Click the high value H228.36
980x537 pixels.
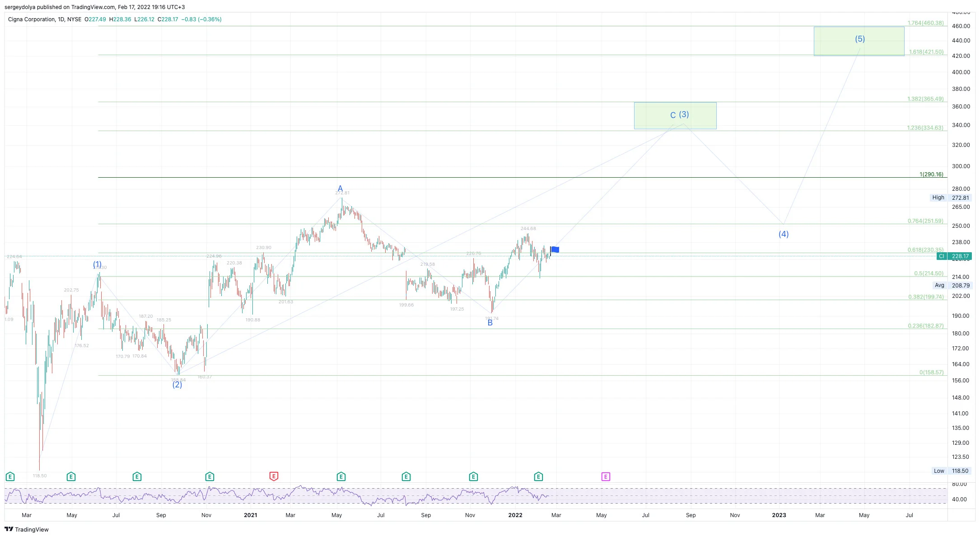click(120, 19)
